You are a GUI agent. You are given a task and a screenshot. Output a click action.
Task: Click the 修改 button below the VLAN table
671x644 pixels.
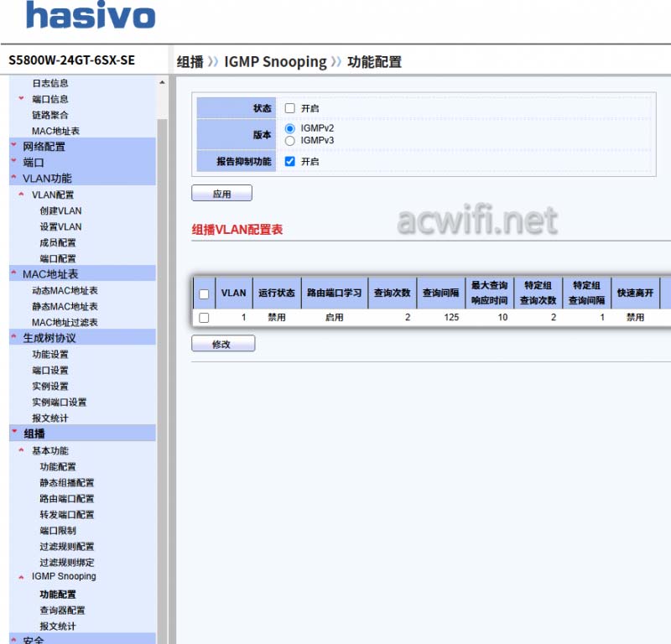pos(222,343)
